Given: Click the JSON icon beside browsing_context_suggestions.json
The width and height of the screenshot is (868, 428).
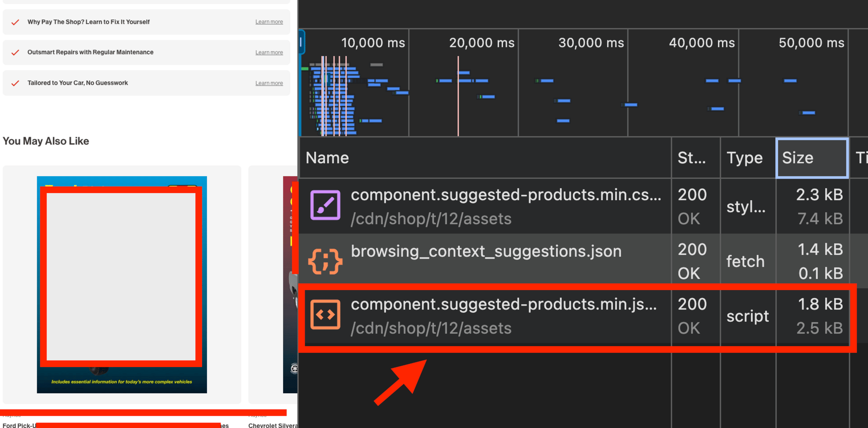Looking at the screenshot, I should click(x=325, y=261).
